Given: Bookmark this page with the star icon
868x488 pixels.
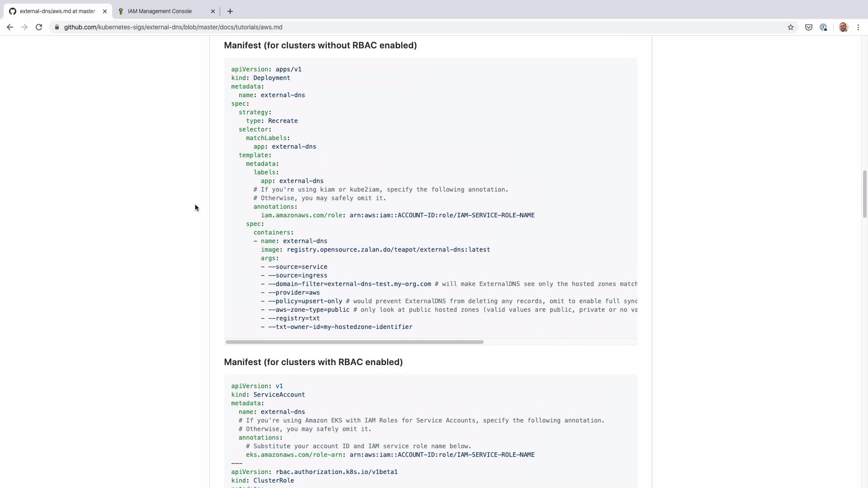Looking at the screenshot, I should 791,27.
